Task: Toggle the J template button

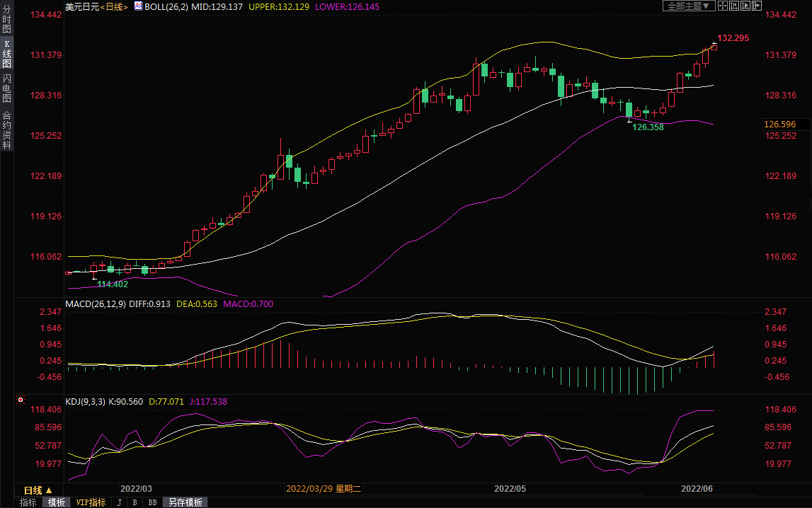Action: coord(119,502)
